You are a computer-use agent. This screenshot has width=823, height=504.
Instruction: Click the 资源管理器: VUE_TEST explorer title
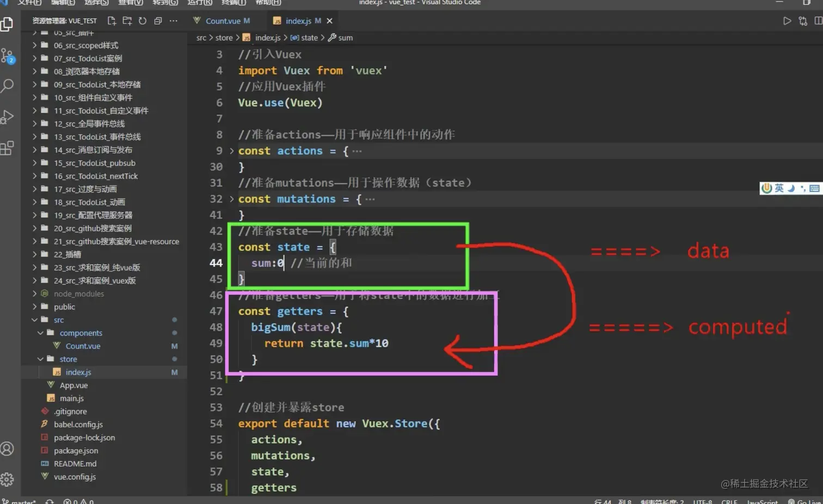point(64,21)
